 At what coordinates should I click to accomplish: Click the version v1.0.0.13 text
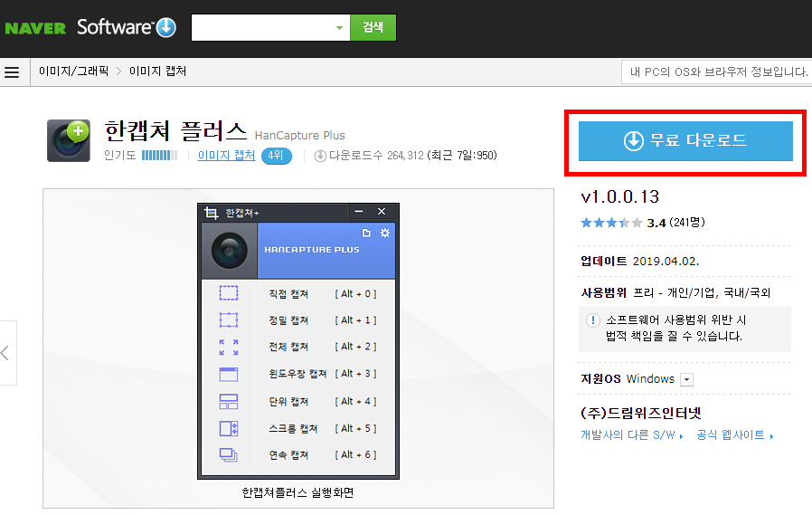pos(620,197)
